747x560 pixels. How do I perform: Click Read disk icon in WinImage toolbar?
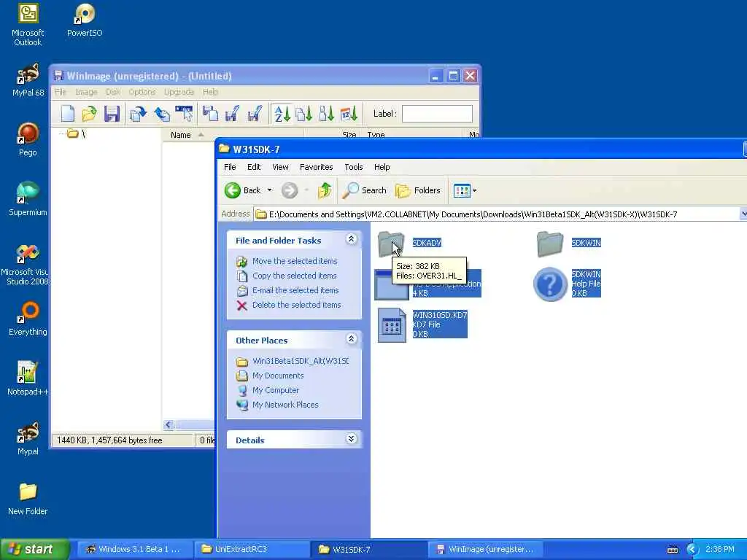pyautogui.click(x=138, y=114)
